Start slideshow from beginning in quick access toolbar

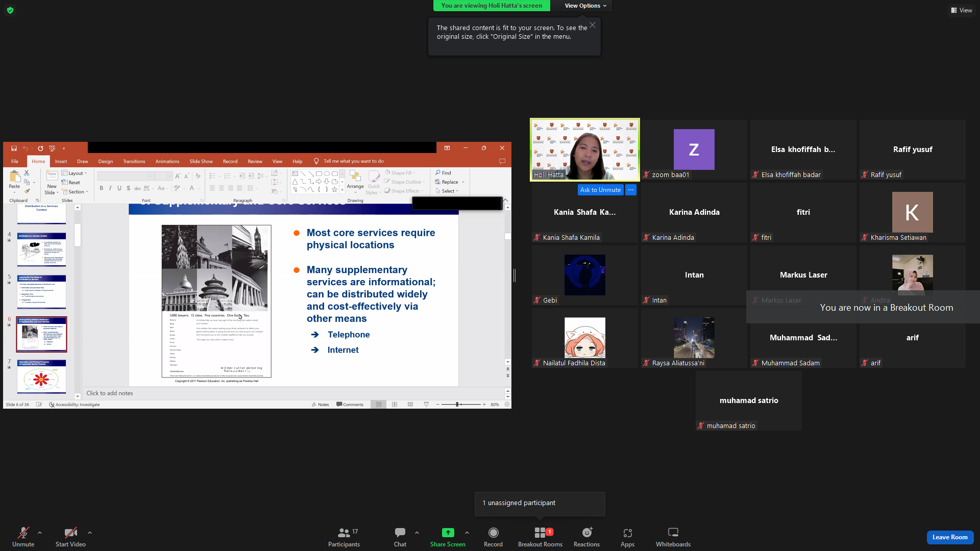(x=52, y=148)
